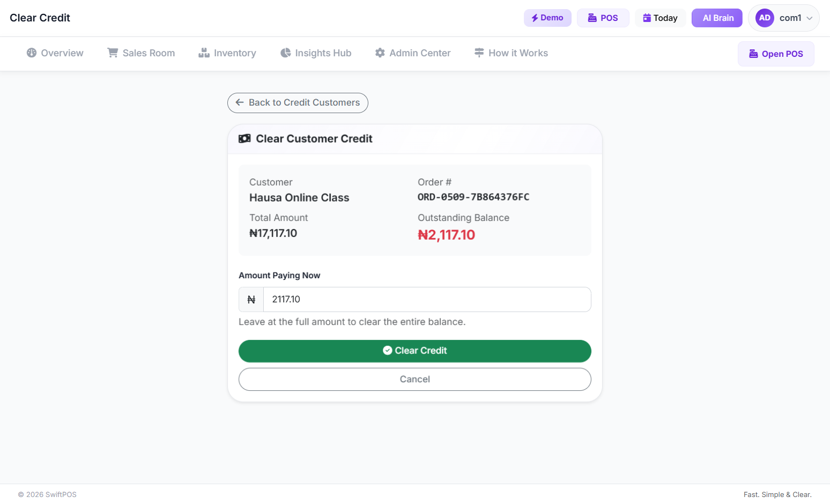Click the Insights Hub pie chart icon
The height and width of the screenshot is (504, 830).
click(286, 53)
